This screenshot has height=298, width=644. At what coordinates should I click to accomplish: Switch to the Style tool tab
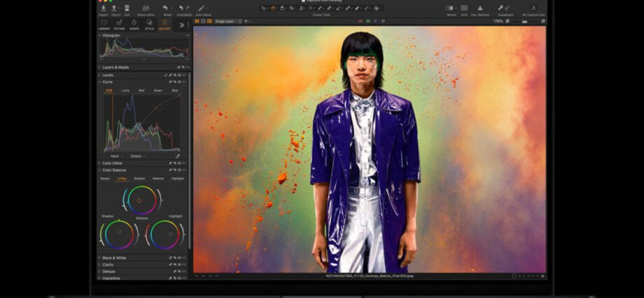149,25
